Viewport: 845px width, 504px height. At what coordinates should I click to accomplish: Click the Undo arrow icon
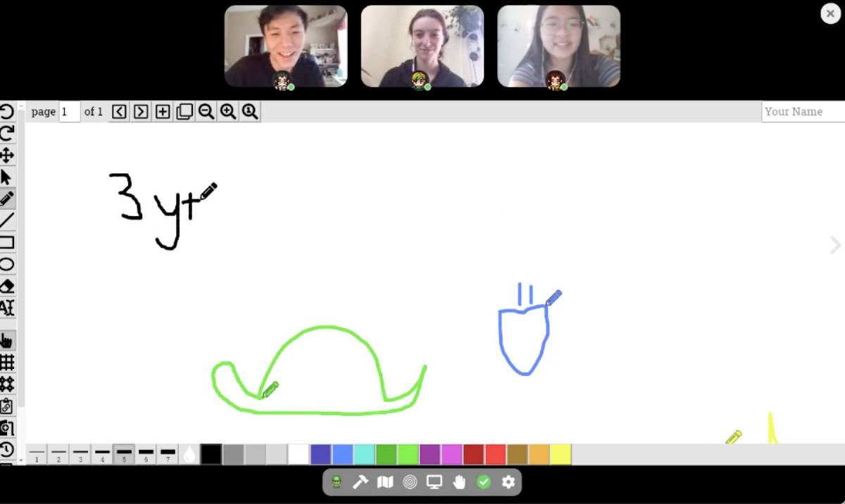[x=6, y=112]
